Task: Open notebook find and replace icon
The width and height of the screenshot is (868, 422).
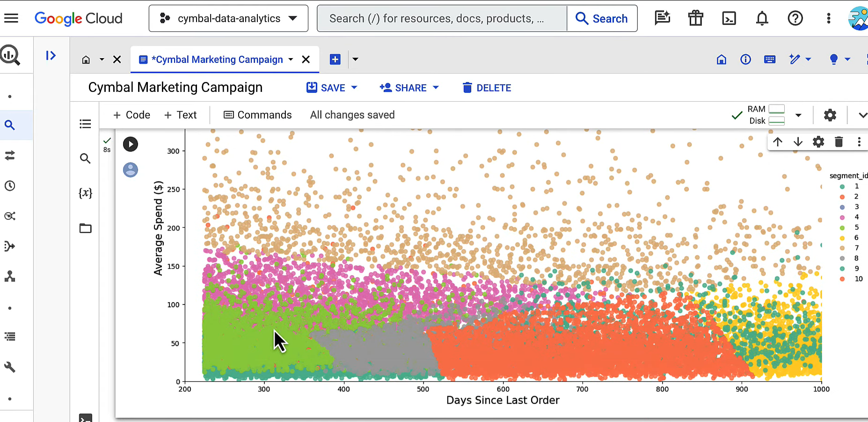Action: (x=85, y=158)
